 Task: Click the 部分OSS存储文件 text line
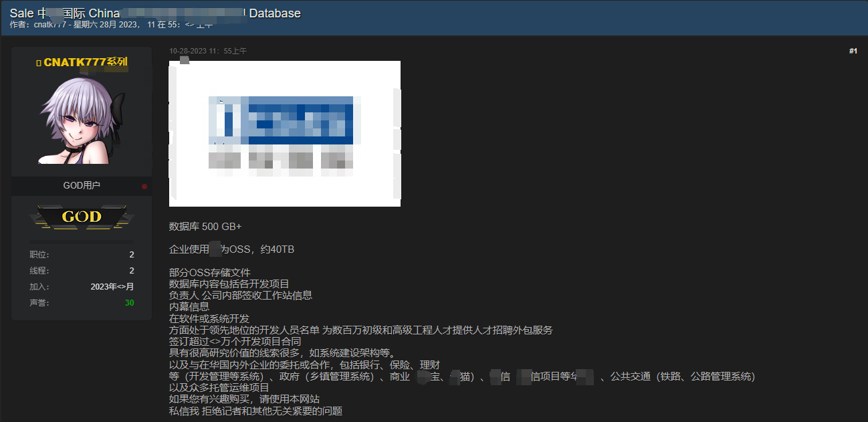pos(209,272)
